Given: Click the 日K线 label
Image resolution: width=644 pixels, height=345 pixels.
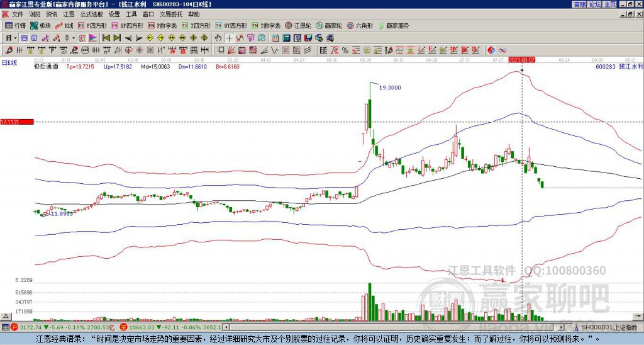Looking at the screenshot, I should (9, 62).
